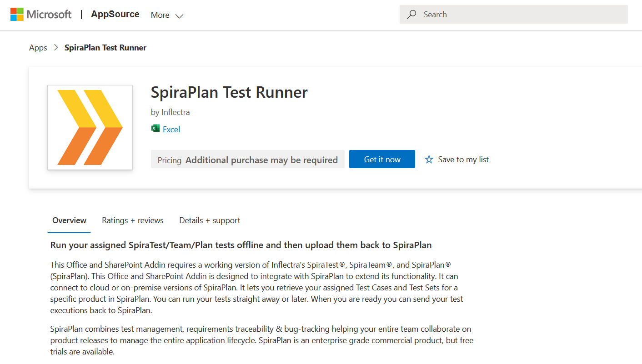642x364 pixels.
Task: Click the SpiraPlan Test Runner app logo
Action: coord(90,127)
